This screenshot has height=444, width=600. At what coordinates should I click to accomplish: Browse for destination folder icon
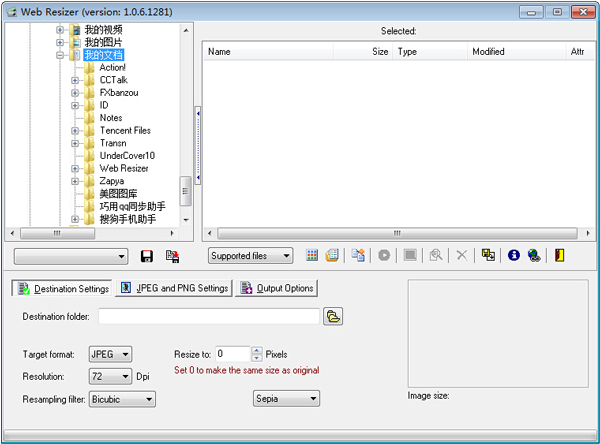(x=334, y=316)
